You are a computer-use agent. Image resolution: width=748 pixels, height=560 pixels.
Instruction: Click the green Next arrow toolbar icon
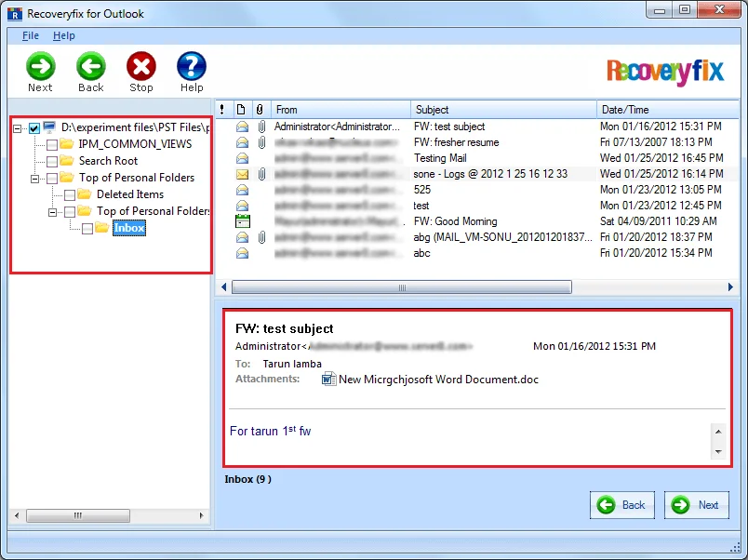point(41,66)
